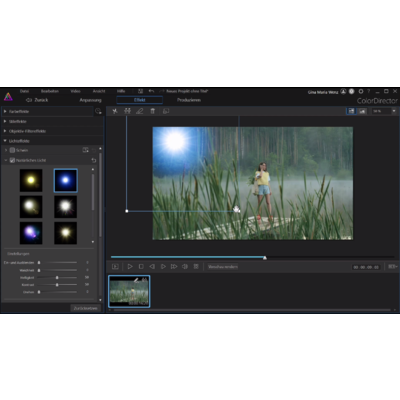Click the grid layout icon next to Hilfe
This screenshot has width=400, height=400.
140,91
